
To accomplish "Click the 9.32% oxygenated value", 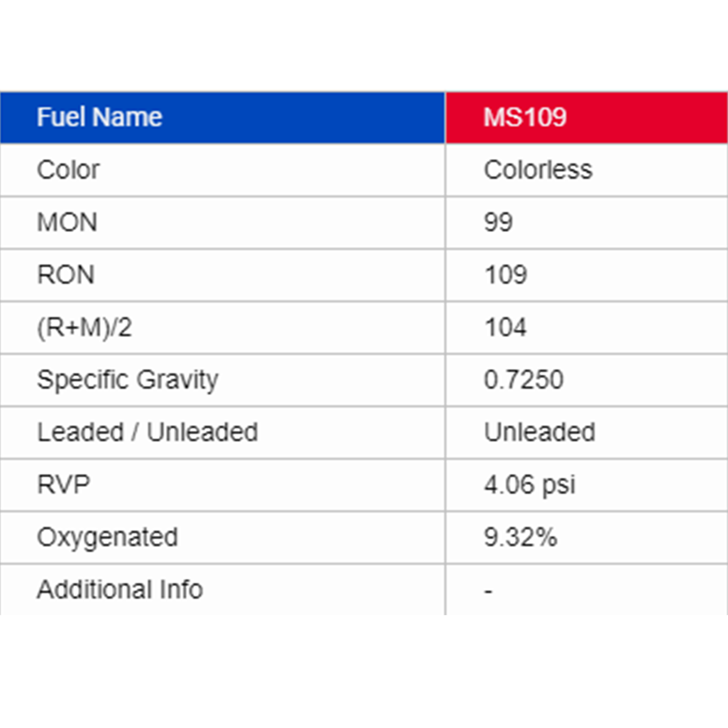I will [x=520, y=537].
